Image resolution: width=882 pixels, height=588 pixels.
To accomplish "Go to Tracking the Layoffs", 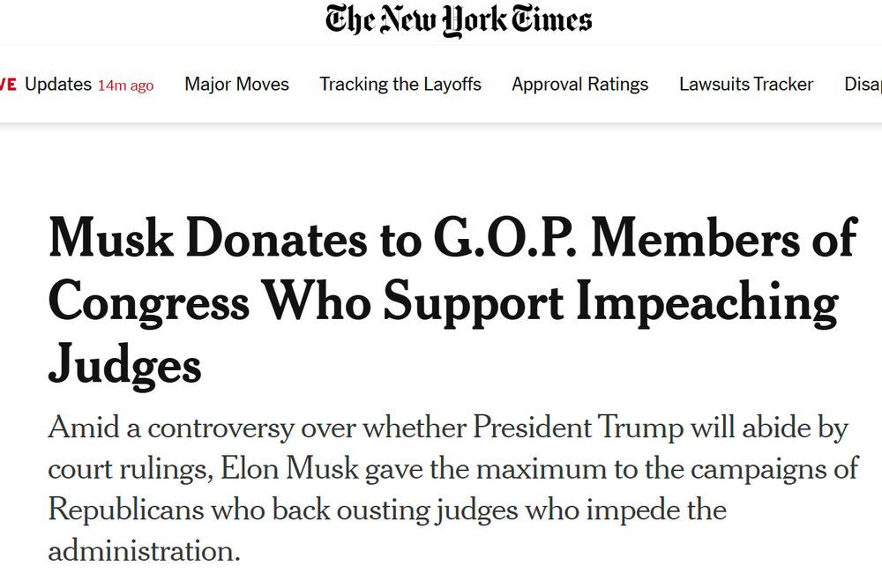I will tap(400, 85).
